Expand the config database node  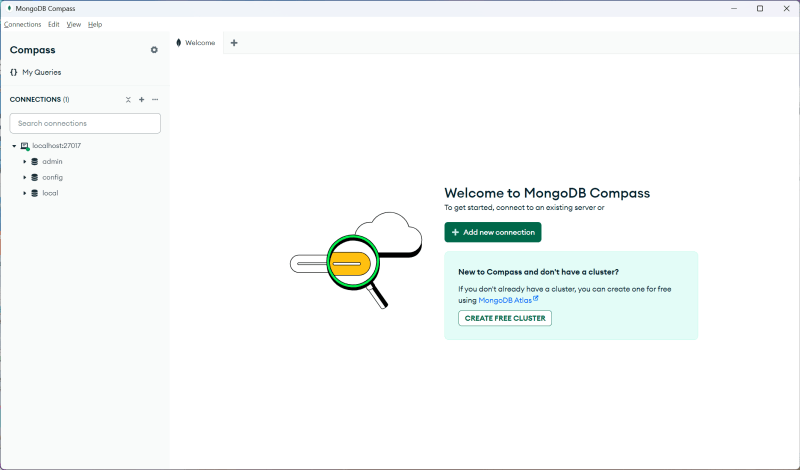[x=24, y=178]
